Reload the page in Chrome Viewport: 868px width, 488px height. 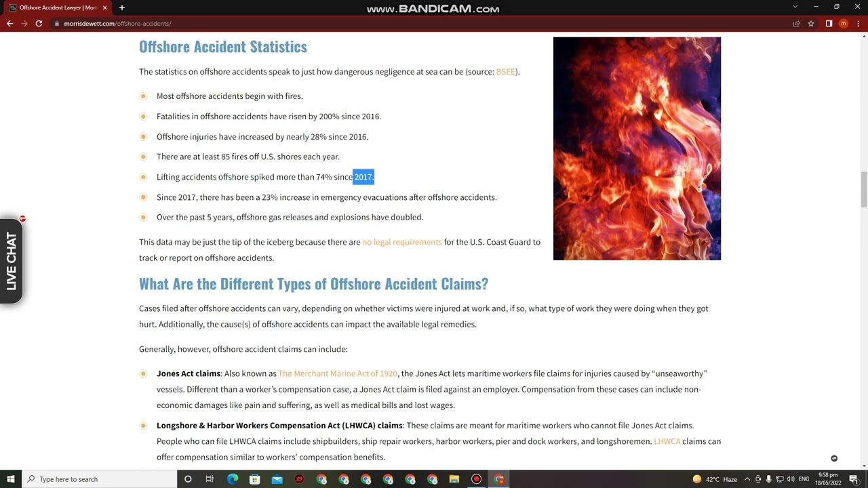pyautogui.click(x=39, y=24)
